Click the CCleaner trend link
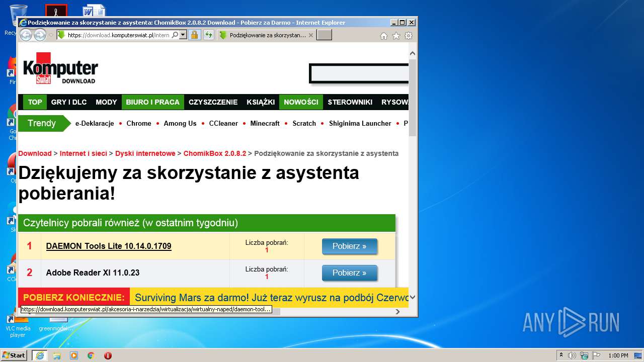Screen dimensions: 644x362 223,123
